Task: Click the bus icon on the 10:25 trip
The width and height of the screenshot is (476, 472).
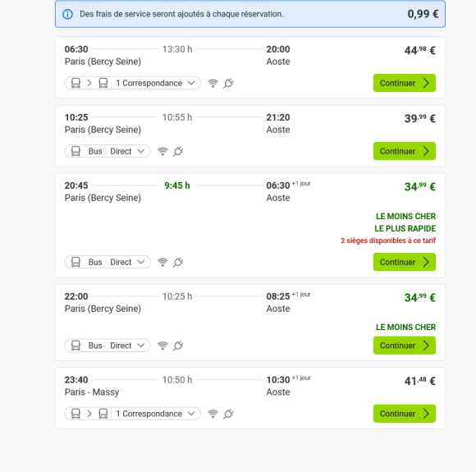Action: [76, 151]
